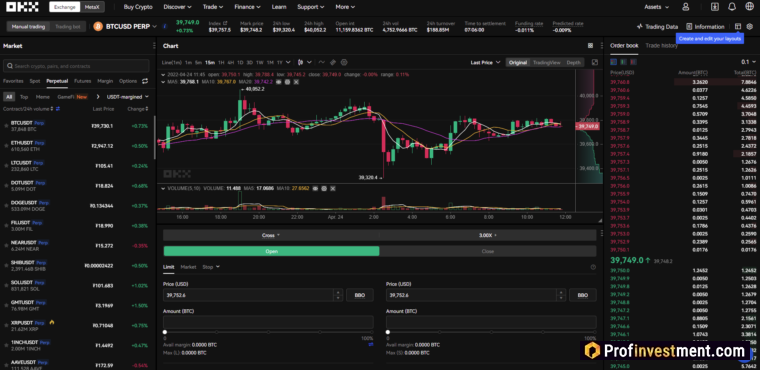Click the order form help icon

pos(593,267)
